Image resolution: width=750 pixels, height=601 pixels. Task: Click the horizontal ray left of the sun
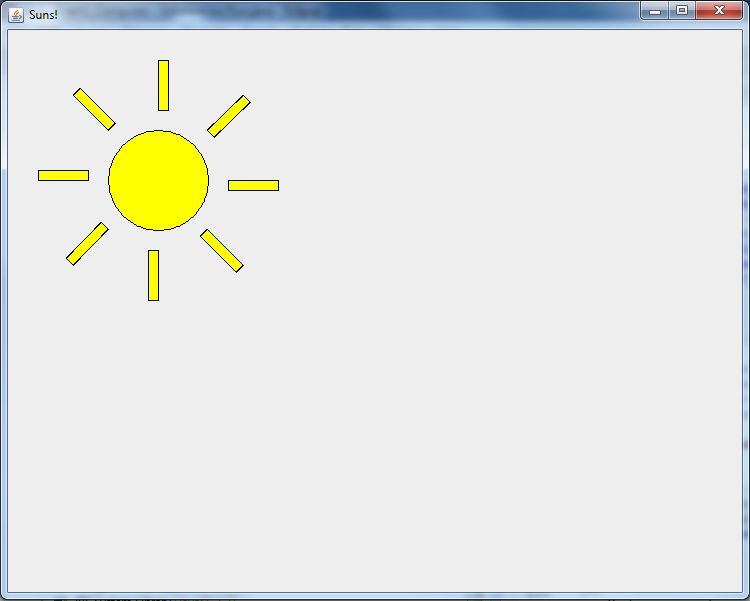pos(63,175)
